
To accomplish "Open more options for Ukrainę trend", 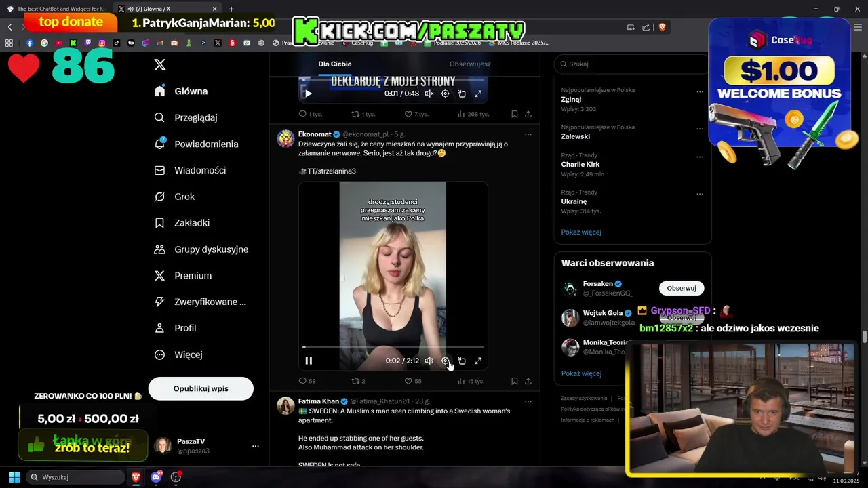I will tap(700, 194).
